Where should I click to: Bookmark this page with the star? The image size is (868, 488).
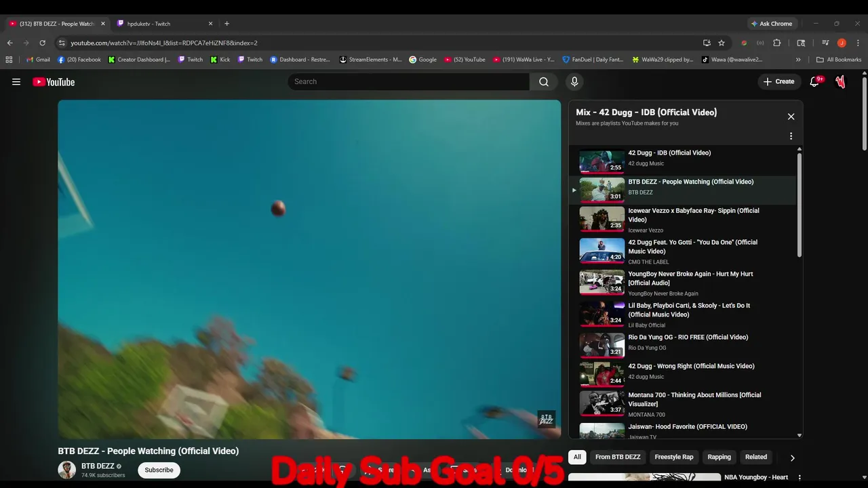click(722, 43)
